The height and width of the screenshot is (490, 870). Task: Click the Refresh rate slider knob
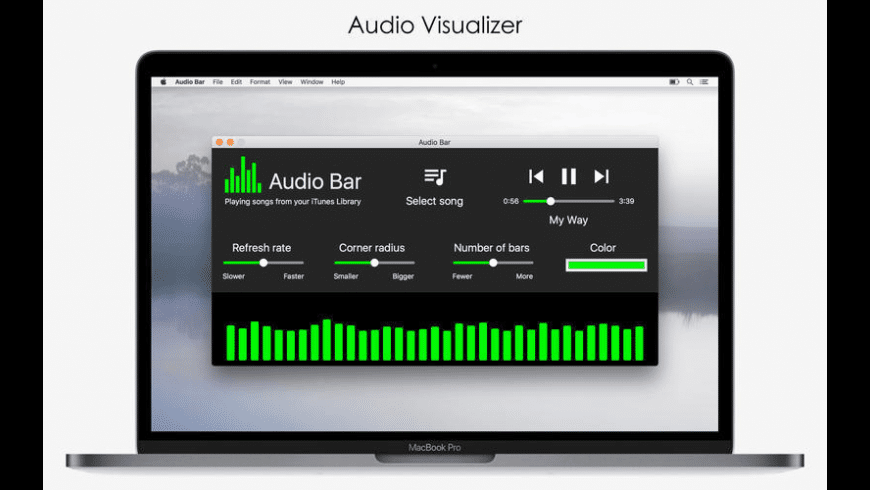pyautogui.click(x=264, y=263)
